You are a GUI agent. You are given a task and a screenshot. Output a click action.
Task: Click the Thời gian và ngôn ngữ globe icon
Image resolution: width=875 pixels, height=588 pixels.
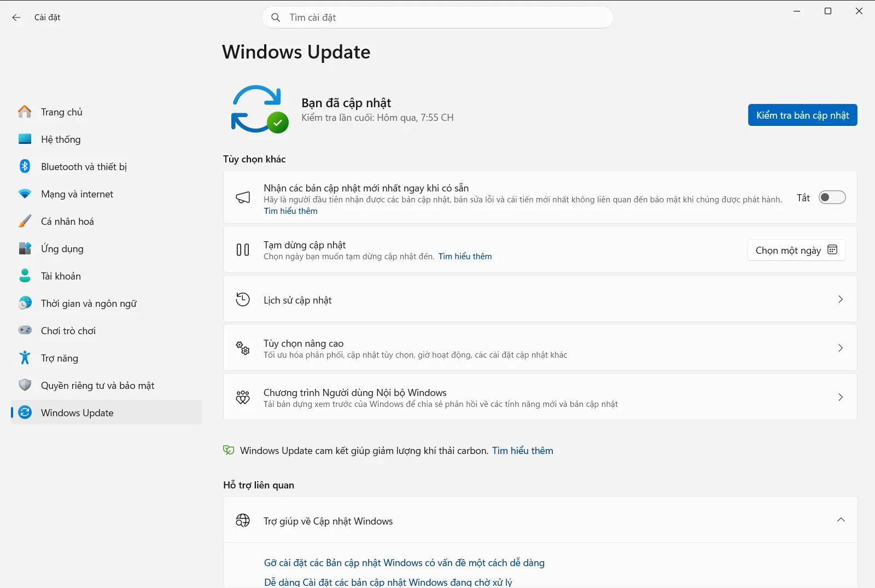click(25, 303)
